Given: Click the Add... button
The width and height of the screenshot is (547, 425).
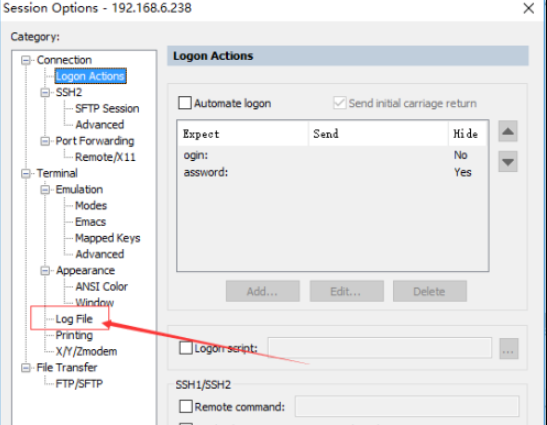Looking at the screenshot, I should coord(263,291).
